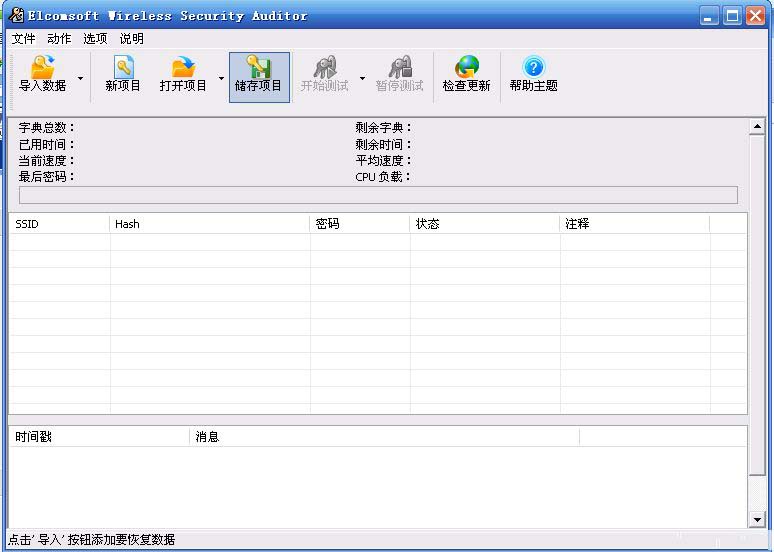Image resolution: width=774 pixels, height=552 pixels.
Task: Open the 动作 menu
Action: [59, 39]
